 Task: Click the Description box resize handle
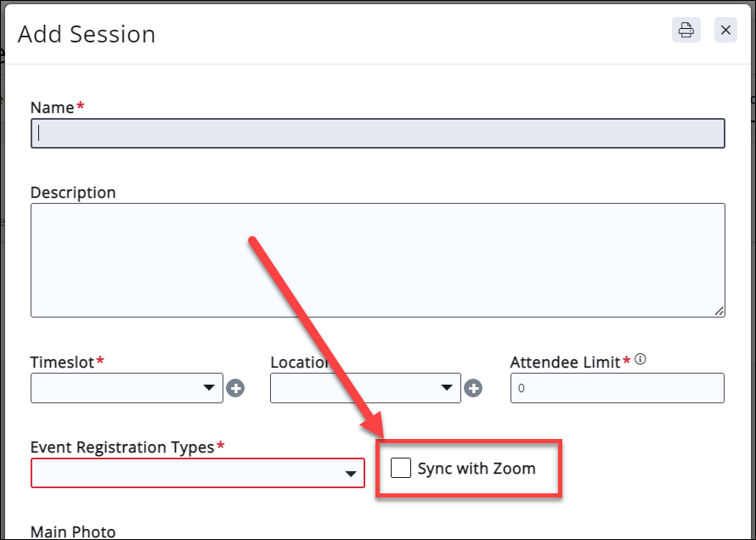click(719, 312)
